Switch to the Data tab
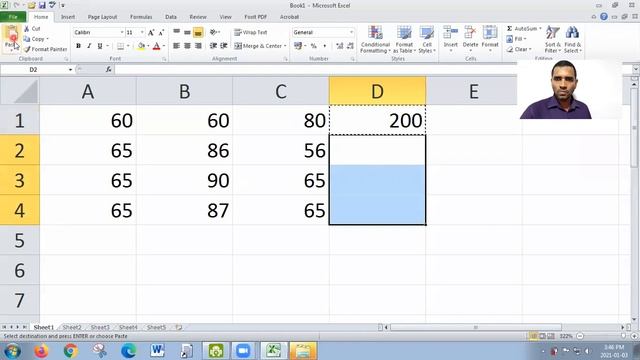This screenshot has width=640, height=360. point(171,17)
